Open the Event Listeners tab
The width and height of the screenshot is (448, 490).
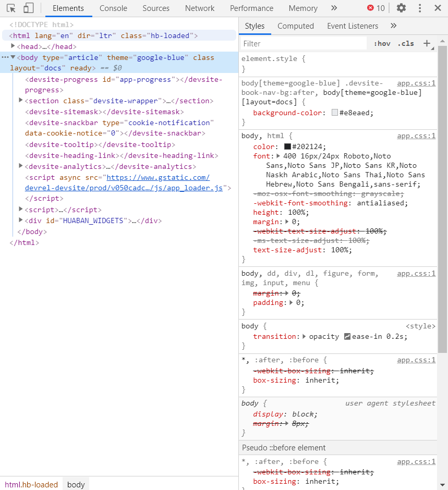coord(353,26)
